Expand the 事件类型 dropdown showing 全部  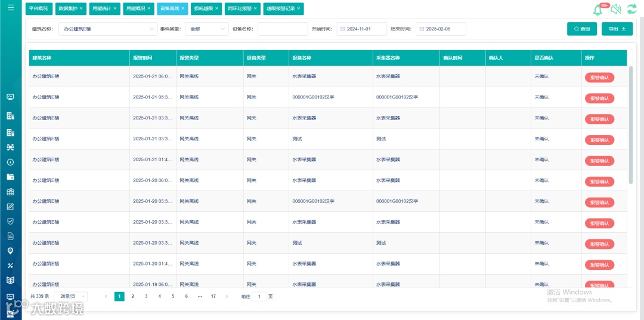pos(207,29)
